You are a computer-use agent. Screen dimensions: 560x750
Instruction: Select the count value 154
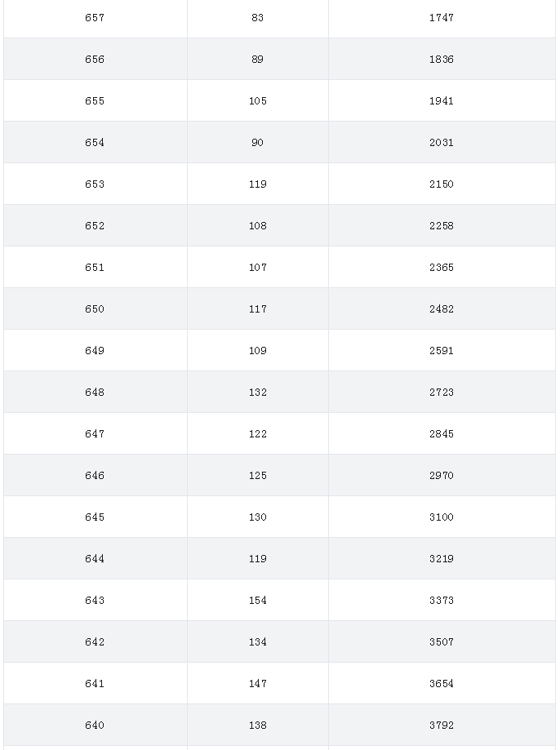(257, 601)
